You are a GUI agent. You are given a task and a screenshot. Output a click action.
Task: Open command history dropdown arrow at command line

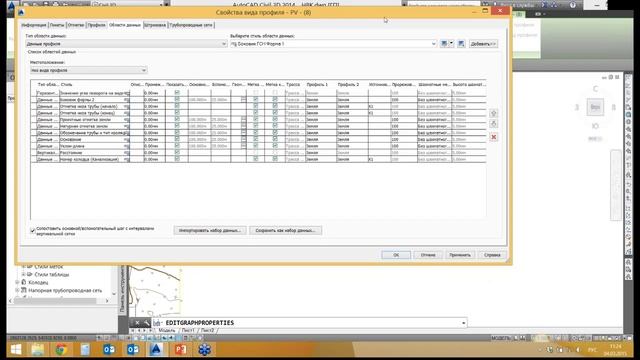pos(463,323)
